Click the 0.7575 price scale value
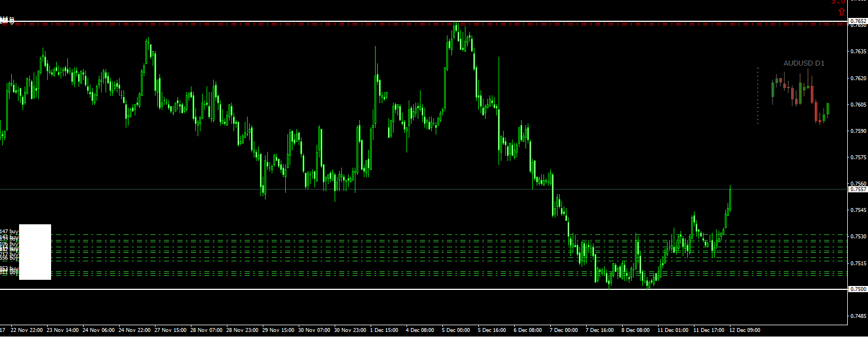Image resolution: width=868 pixels, height=337 pixels. [x=858, y=158]
